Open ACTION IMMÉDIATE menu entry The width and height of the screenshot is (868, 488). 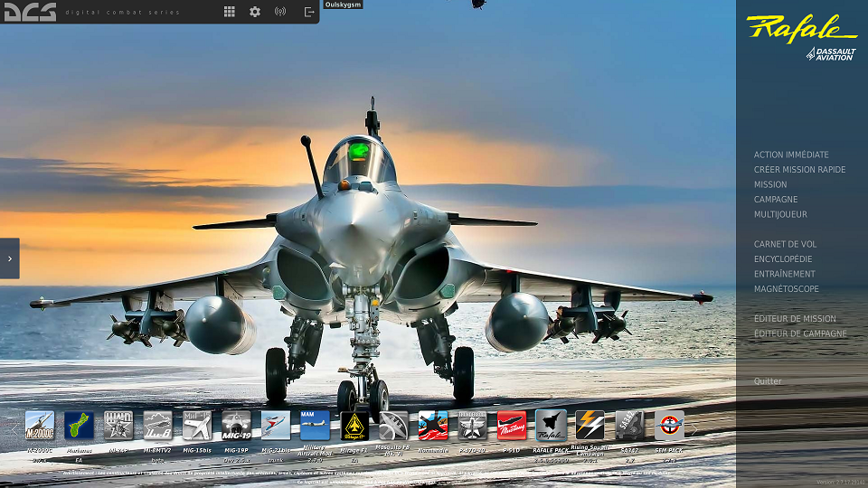(x=791, y=155)
